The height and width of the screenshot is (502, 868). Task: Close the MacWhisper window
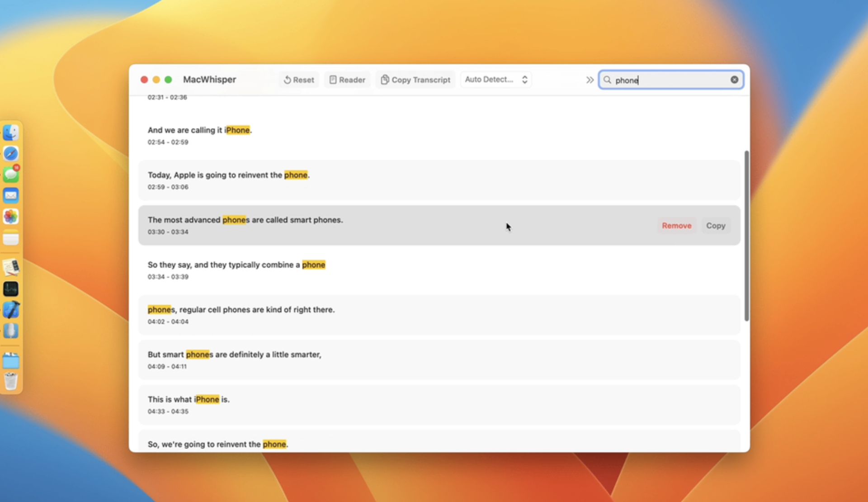[x=144, y=80]
